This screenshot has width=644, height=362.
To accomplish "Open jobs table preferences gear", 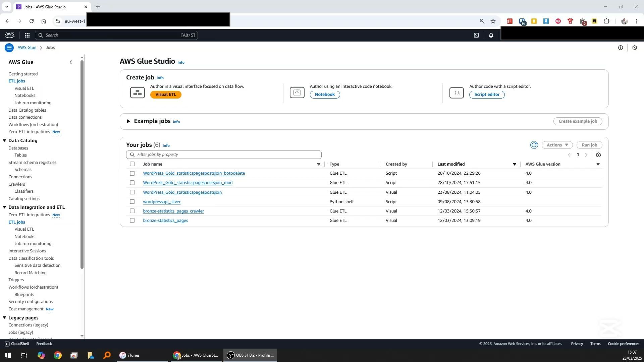I will tap(598, 155).
